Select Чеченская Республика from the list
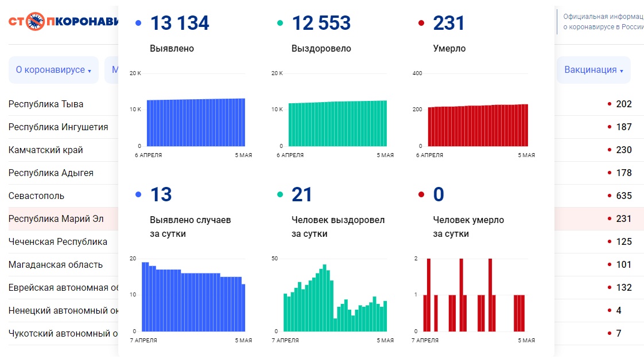Screen dimensions: 644x363 tap(58, 241)
